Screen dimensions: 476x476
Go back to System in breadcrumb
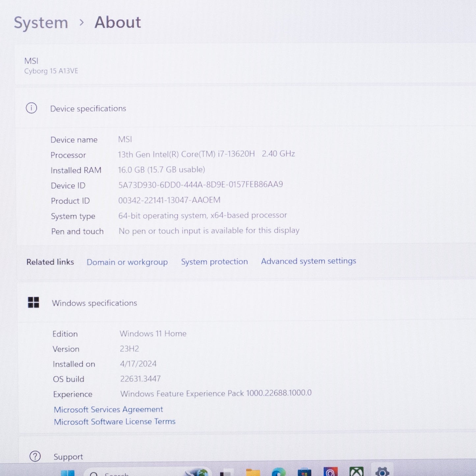41,23
